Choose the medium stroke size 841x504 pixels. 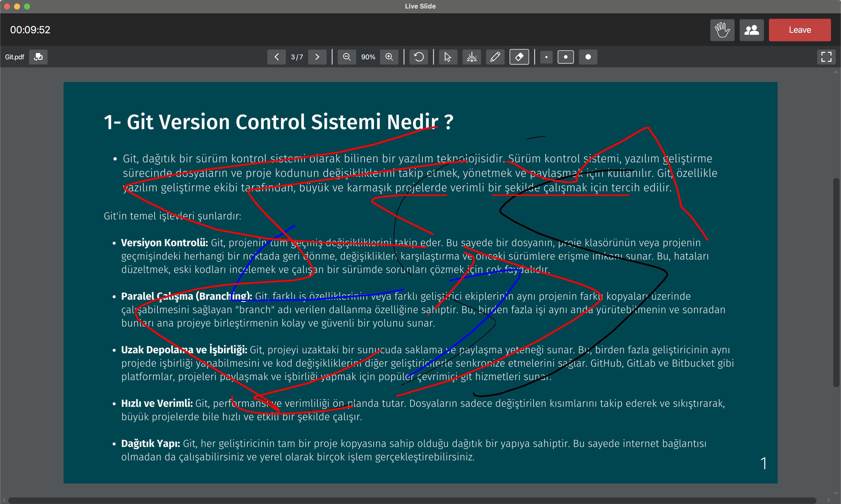(x=565, y=57)
